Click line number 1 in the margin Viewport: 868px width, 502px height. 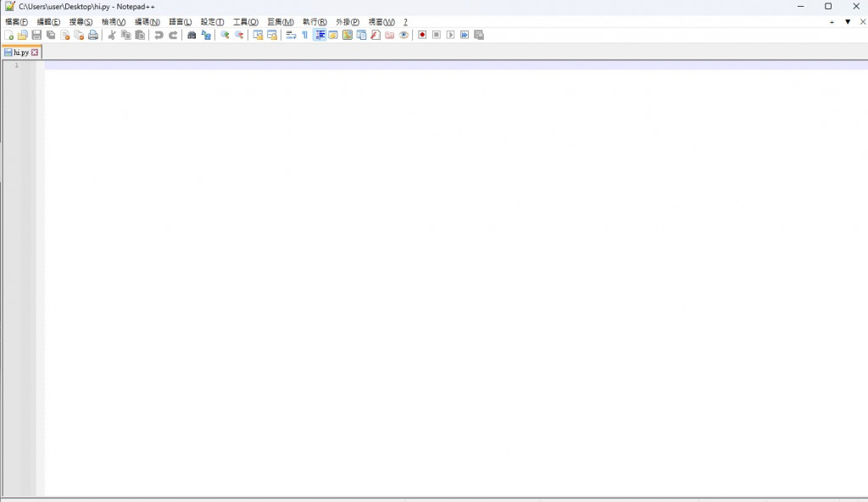(x=17, y=65)
